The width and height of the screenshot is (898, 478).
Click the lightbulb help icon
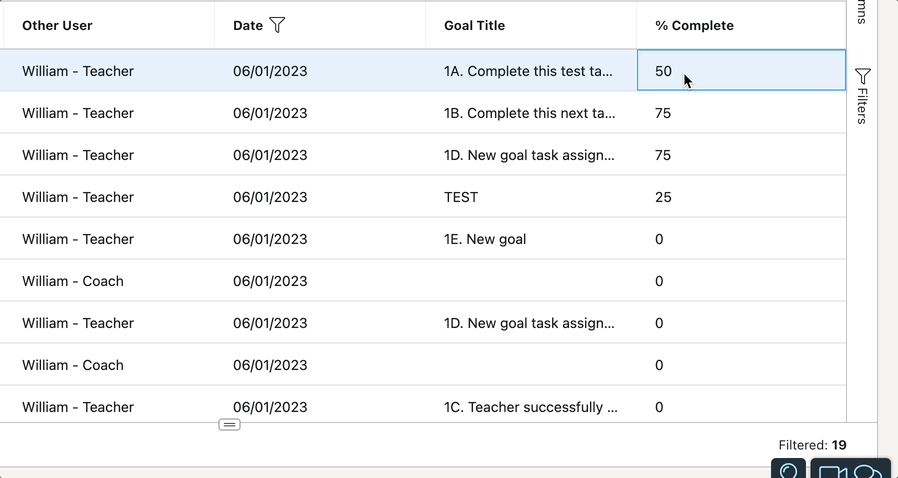coord(789,471)
